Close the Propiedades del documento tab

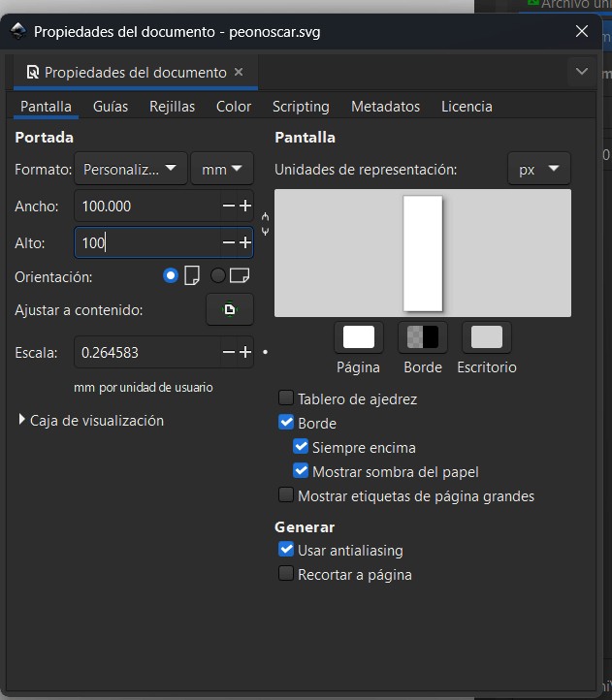[239, 72]
